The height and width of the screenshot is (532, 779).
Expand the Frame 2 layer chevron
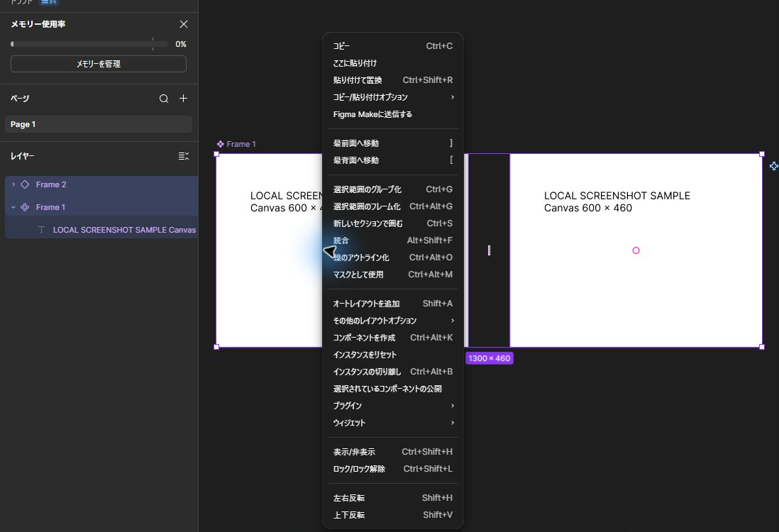tap(13, 184)
